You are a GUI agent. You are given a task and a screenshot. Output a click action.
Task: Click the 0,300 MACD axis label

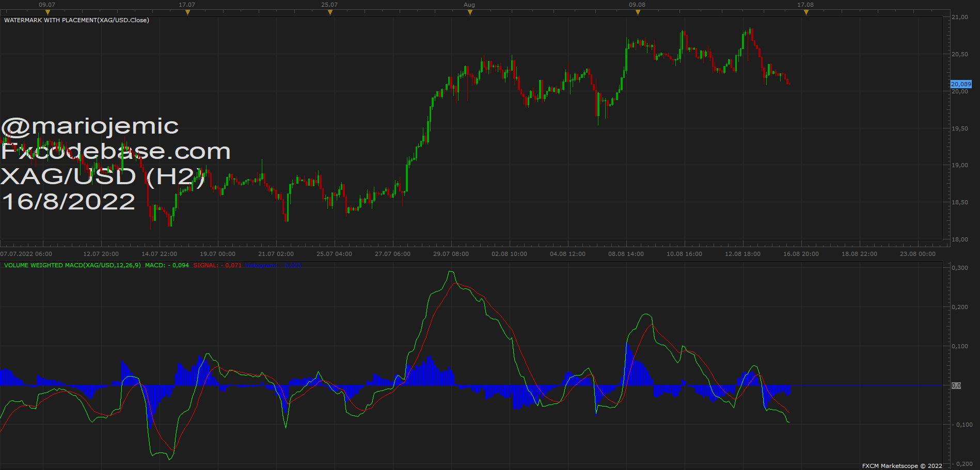coord(960,268)
